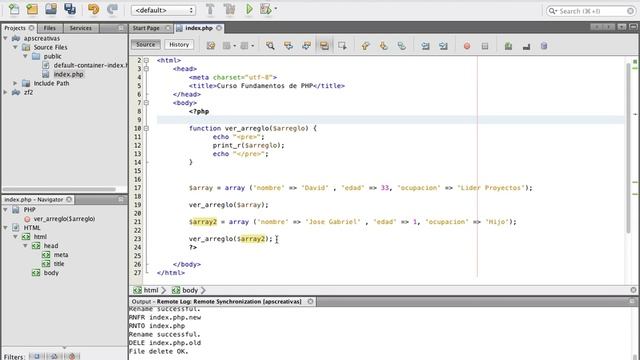Close the index.php editor tab

pyautogui.click(x=219, y=28)
